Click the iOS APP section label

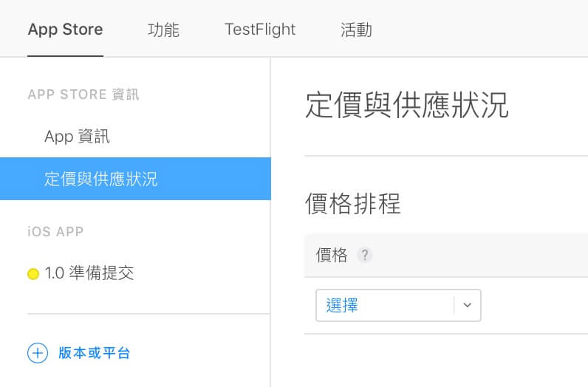55,232
